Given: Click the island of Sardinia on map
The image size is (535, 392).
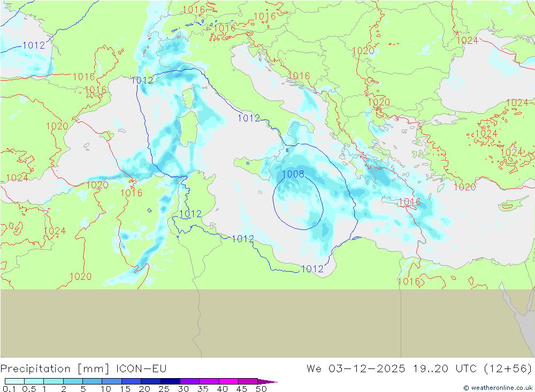Looking at the screenshot, I should click(188, 129).
